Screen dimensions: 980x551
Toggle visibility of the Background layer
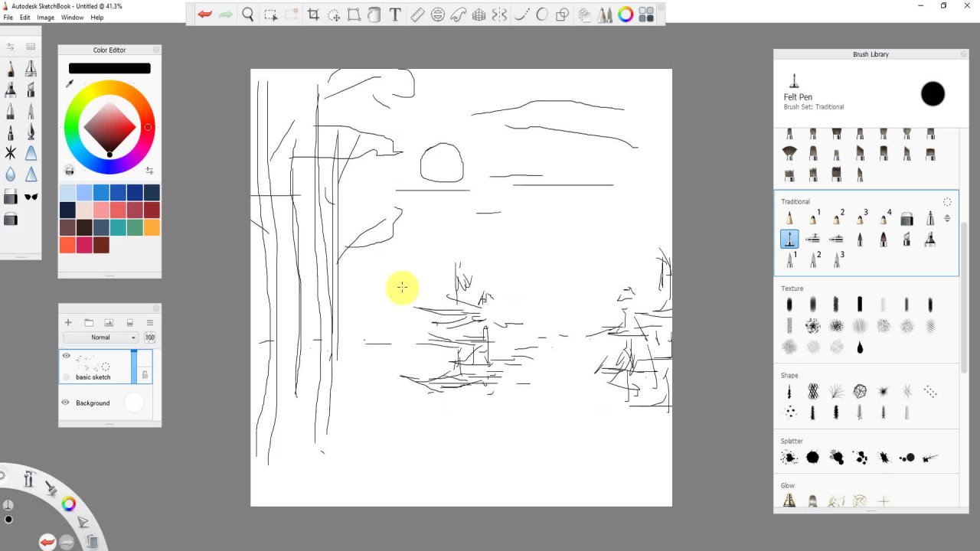pyautogui.click(x=65, y=403)
